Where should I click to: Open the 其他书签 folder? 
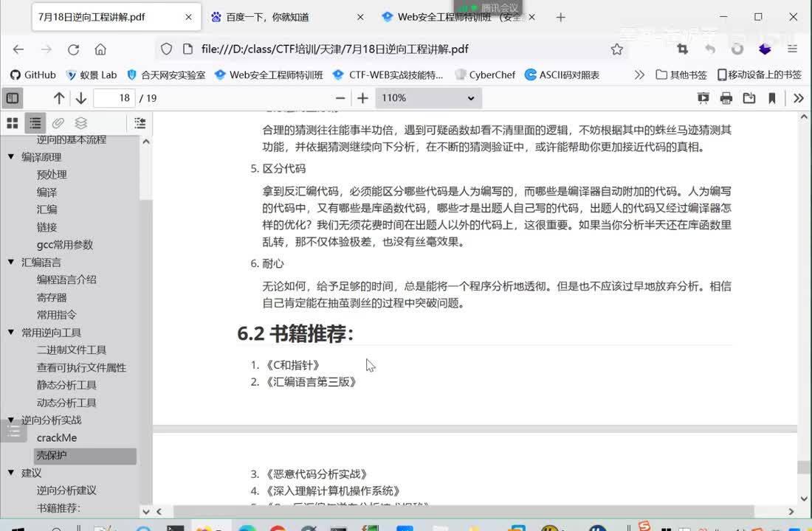click(x=681, y=75)
